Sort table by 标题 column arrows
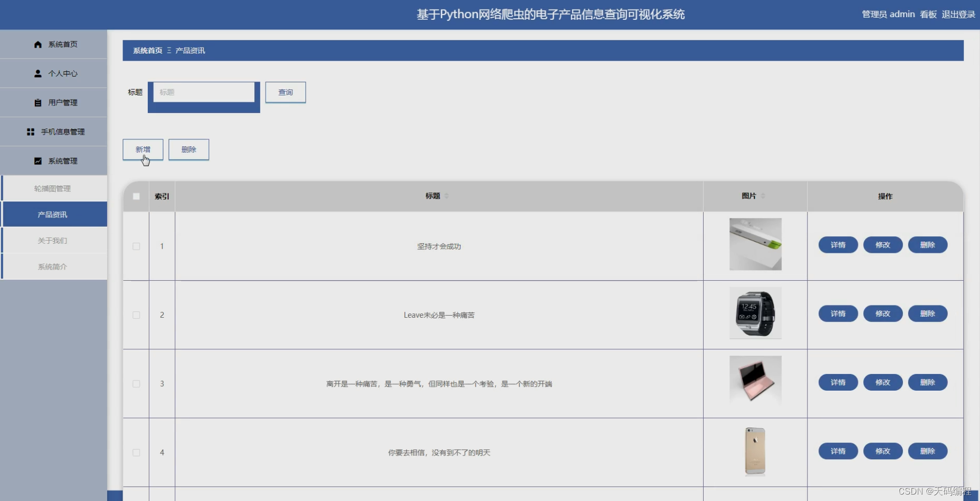980x501 pixels. pos(447,196)
